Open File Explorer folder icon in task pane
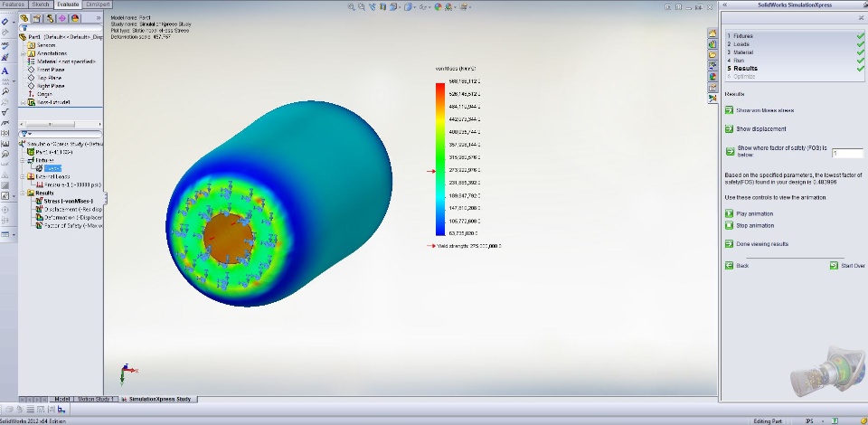 [713, 55]
